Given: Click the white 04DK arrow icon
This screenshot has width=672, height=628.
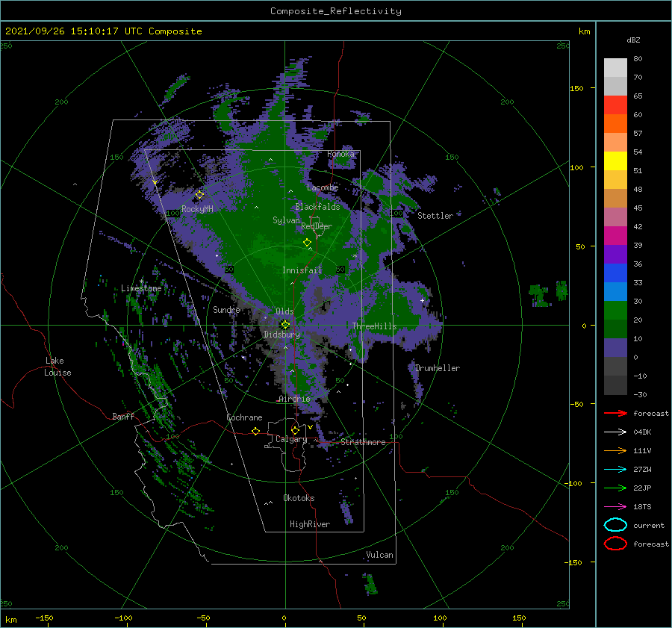Looking at the screenshot, I should coord(615,432).
